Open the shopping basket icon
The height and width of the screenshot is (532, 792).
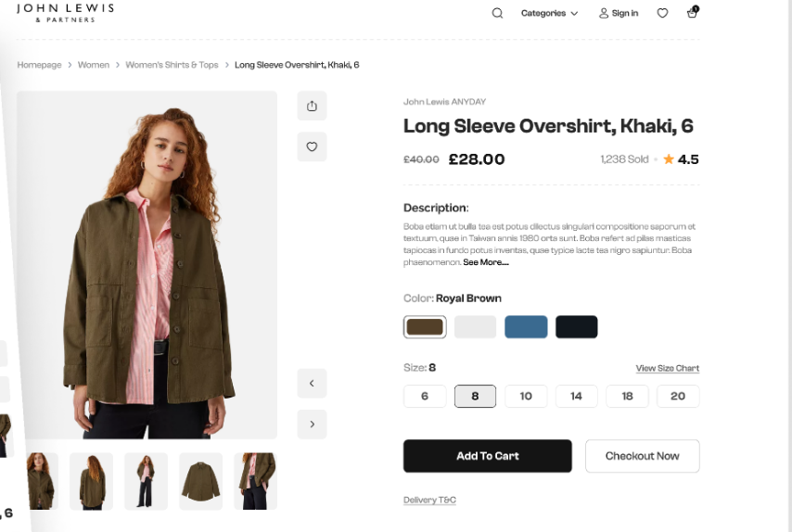[x=692, y=12]
